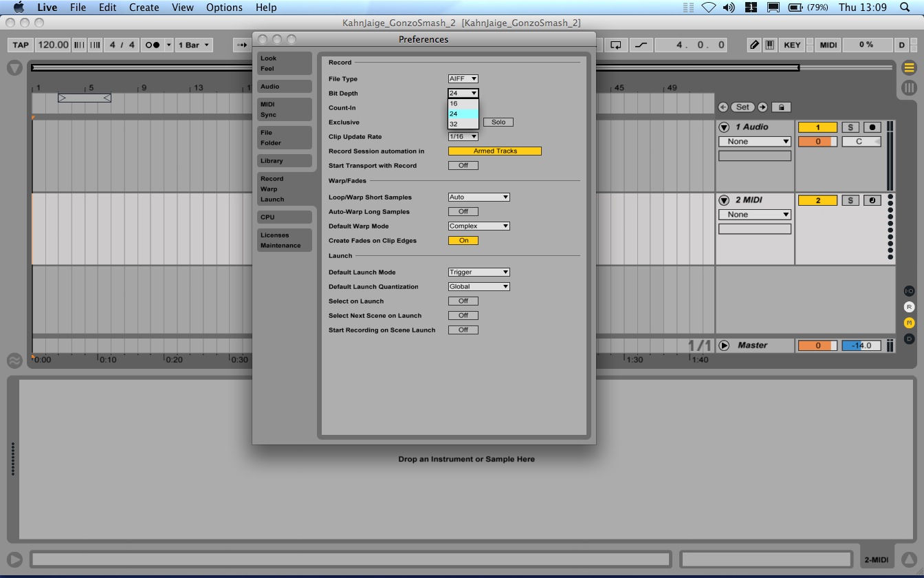Click the lock envelopes icon
The height and width of the screenshot is (578, 924).
point(781,107)
